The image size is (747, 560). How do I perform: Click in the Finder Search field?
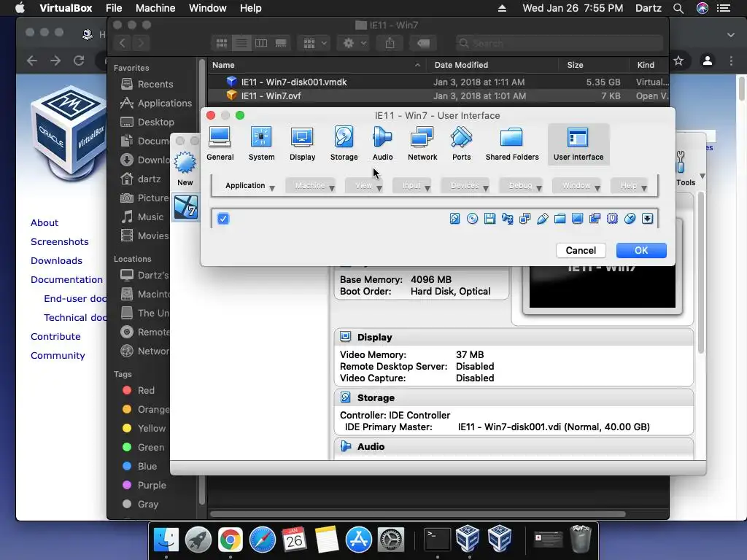click(559, 43)
